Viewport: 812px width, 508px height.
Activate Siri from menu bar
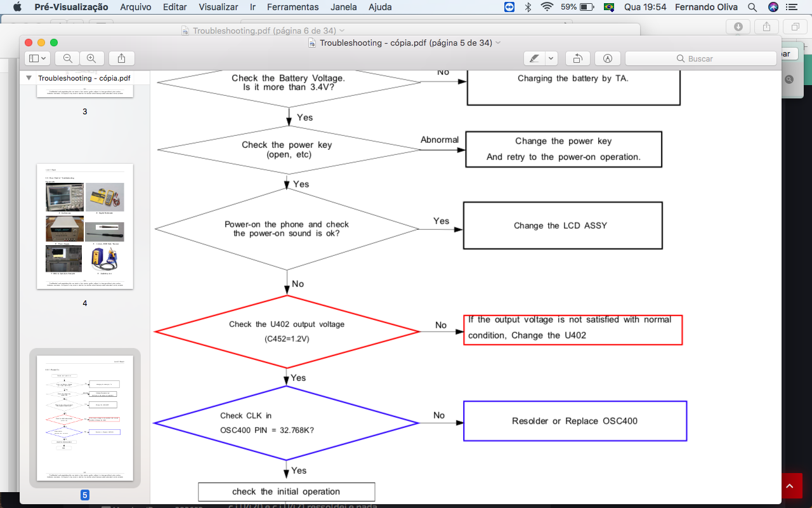(x=773, y=7)
